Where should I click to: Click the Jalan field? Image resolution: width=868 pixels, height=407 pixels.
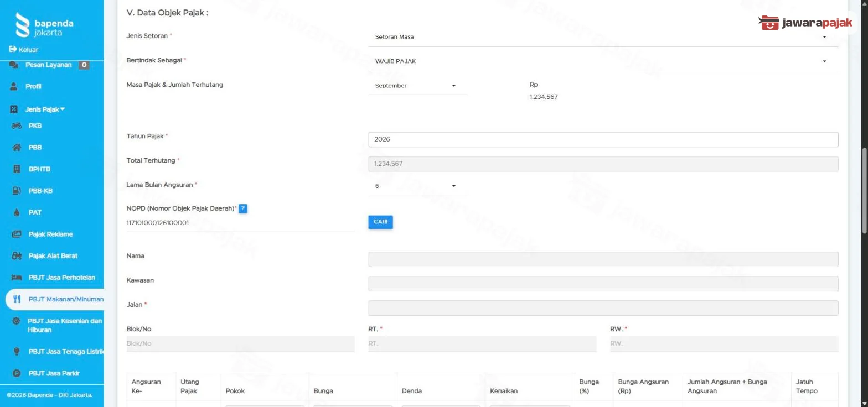[603, 308]
